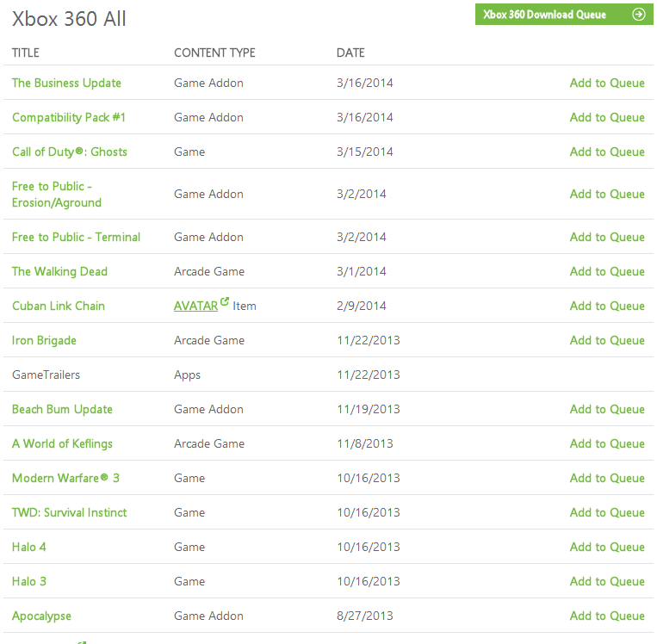
Task: Click the CONTENT TYPE column header
Action: tap(214, 53)
